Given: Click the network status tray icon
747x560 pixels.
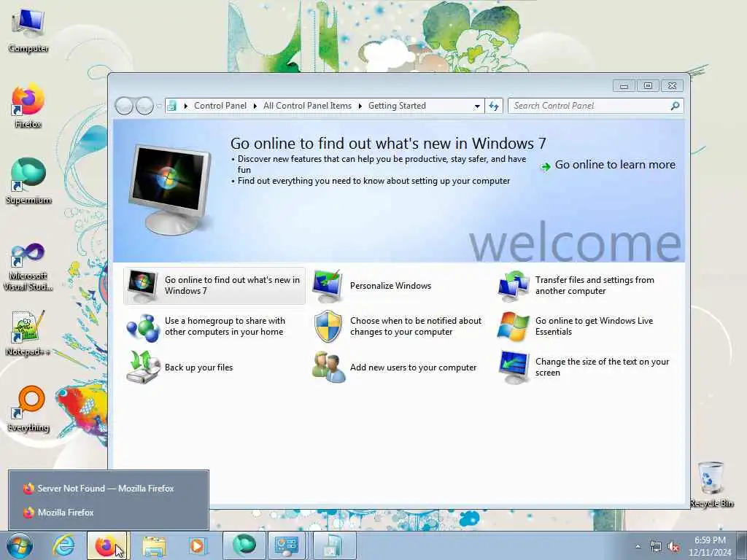Looking at the screenshot, I should point(656,547).
